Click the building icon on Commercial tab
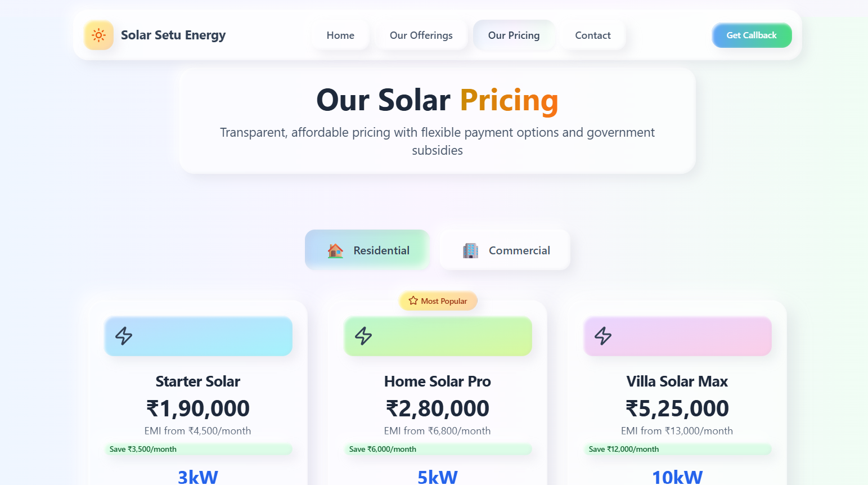Screen dimensions: 868x485 tap(470, 250)
